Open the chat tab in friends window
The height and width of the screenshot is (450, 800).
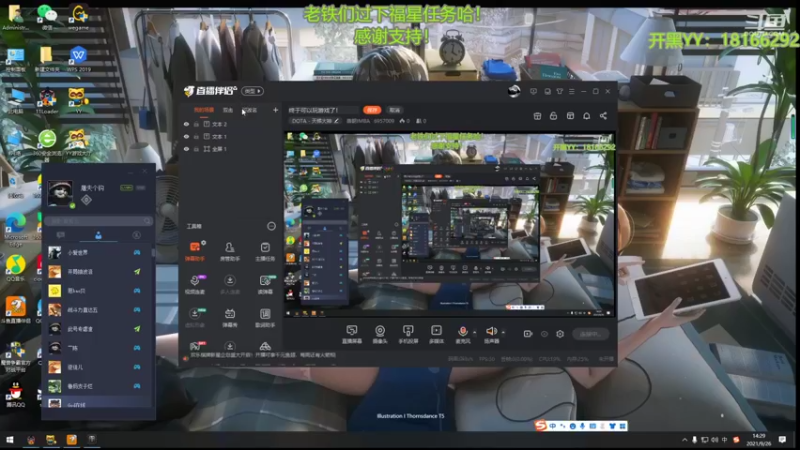click(61, 235)
